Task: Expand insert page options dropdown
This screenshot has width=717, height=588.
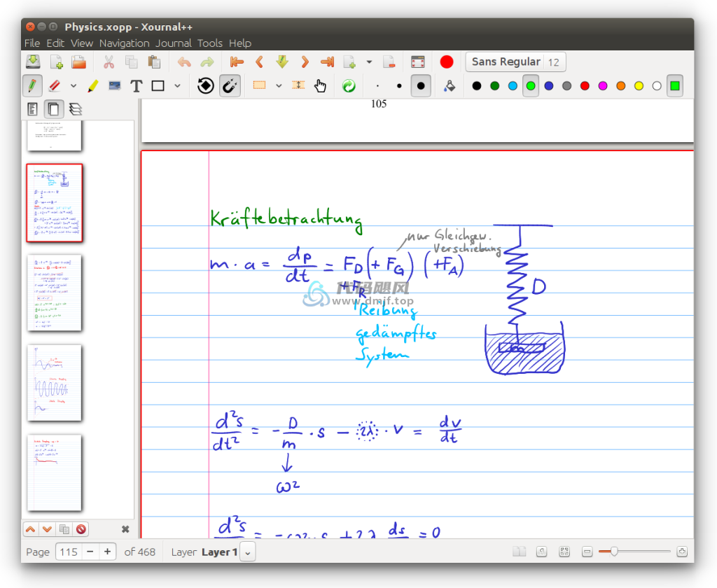Action: tap(369, 62)
